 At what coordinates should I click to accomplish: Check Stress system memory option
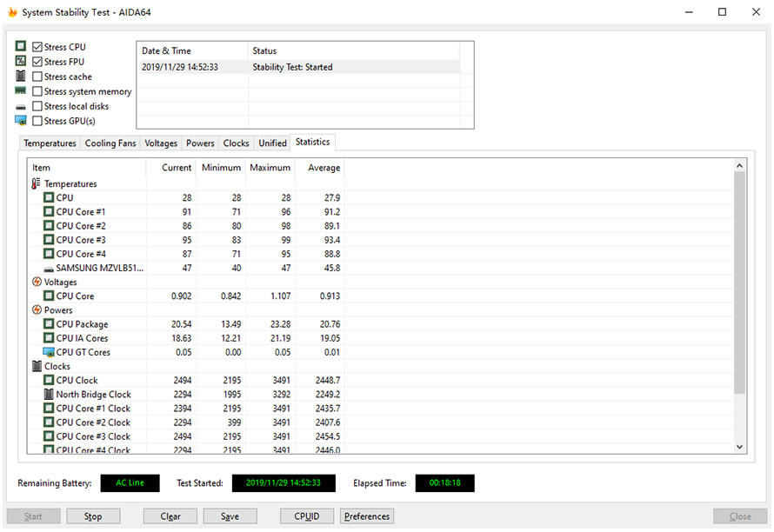pos(37,91)
